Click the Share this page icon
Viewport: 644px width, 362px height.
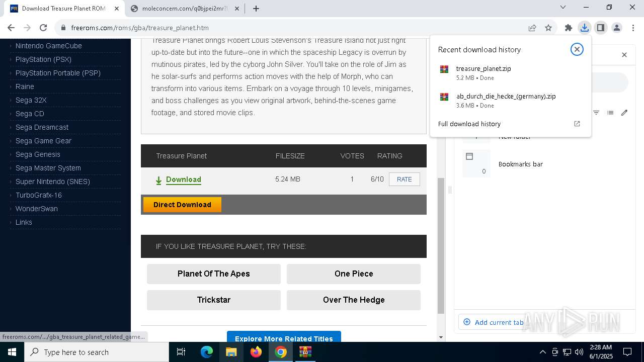(532, 28)
